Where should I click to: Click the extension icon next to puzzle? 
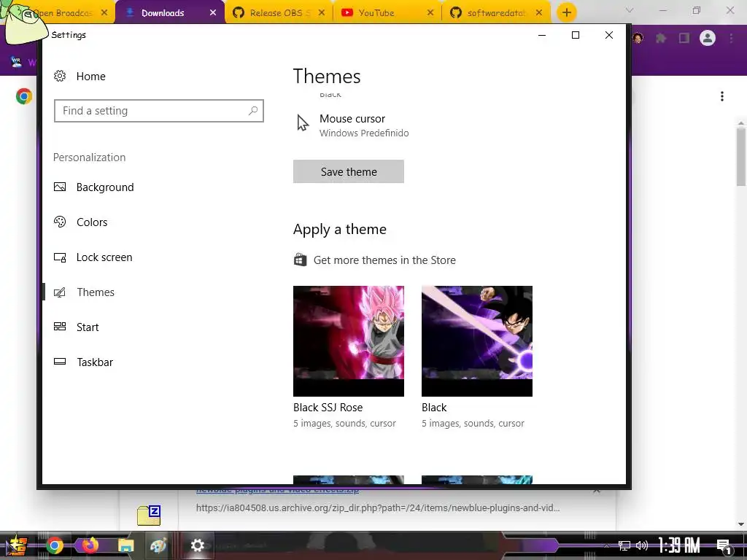pyautogui.click(x=638, y=38)
